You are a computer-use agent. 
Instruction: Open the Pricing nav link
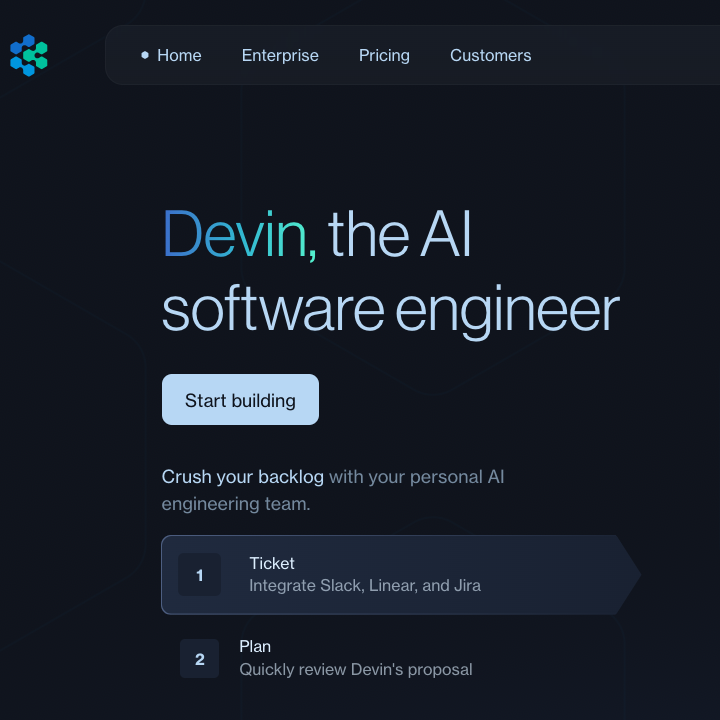(x=384, y=56)
